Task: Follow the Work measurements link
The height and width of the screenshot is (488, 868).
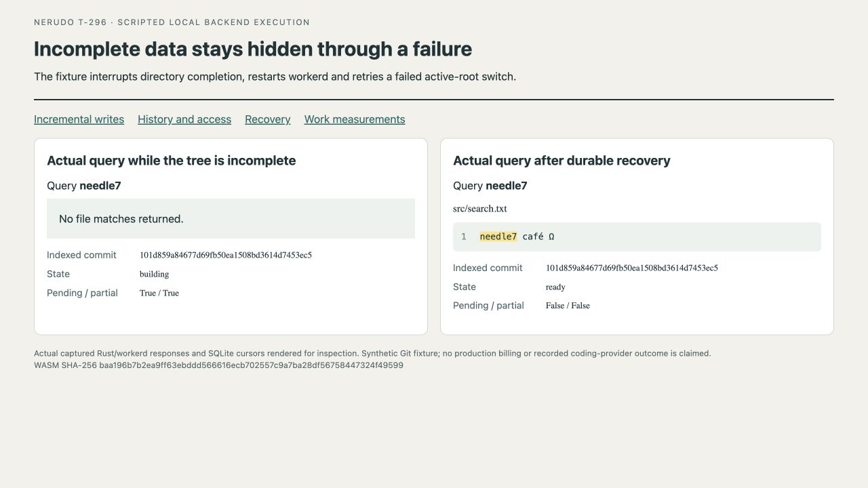Action: (355, 119)
